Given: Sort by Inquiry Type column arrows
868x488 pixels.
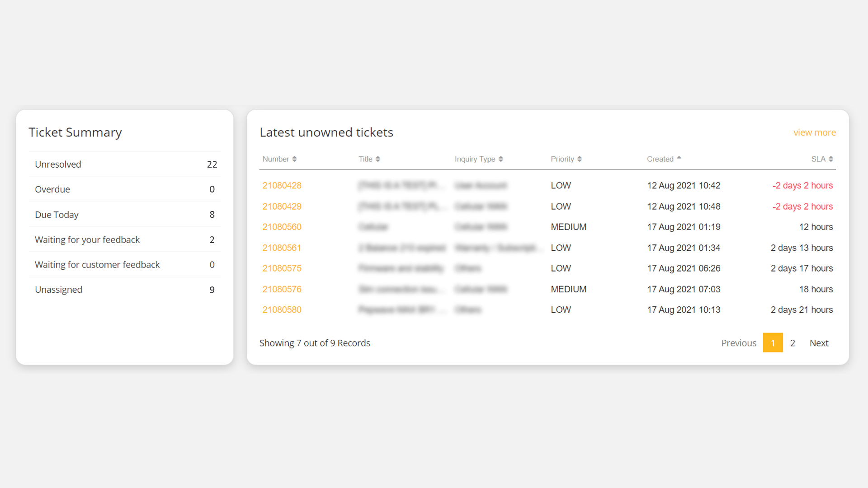Looking at the screenshot, I should click(500, 159).
